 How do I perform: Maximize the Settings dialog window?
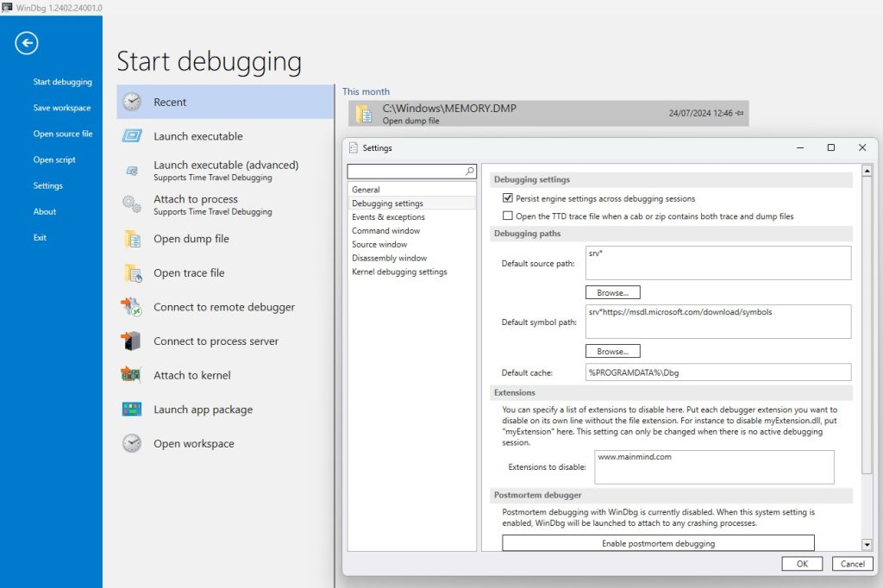point(830,147)
